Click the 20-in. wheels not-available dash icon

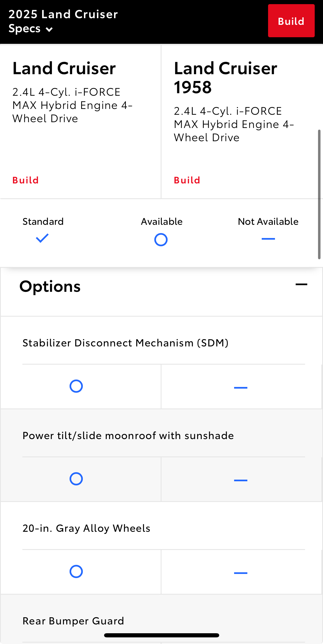[x=241, y=573]
